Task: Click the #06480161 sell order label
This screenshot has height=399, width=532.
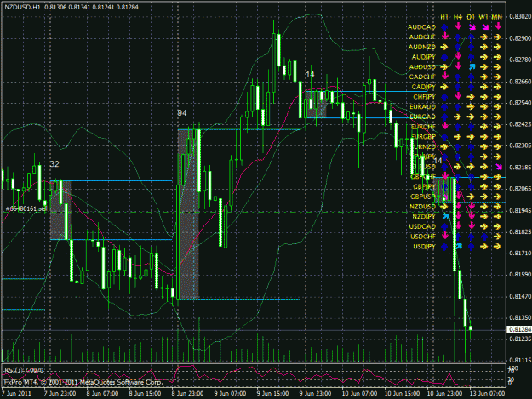Action: point(26,208)
